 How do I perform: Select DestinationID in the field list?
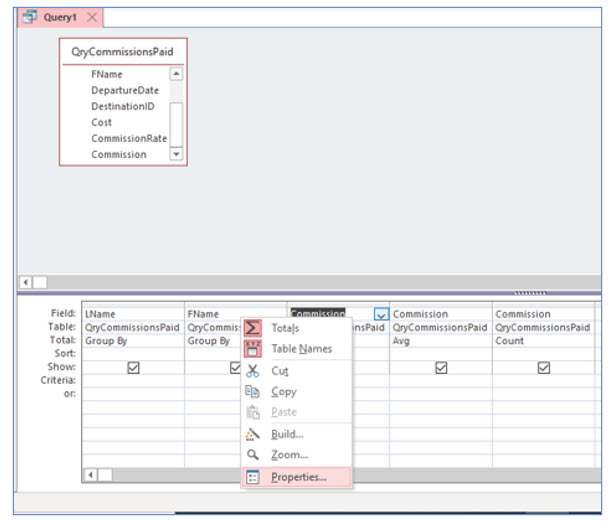coord(123,106)
